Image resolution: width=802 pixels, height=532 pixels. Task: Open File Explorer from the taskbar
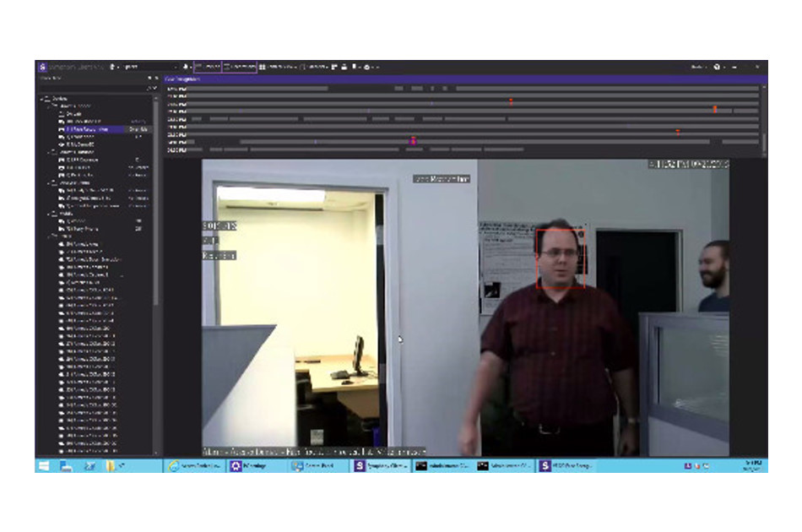pos(111,465)
